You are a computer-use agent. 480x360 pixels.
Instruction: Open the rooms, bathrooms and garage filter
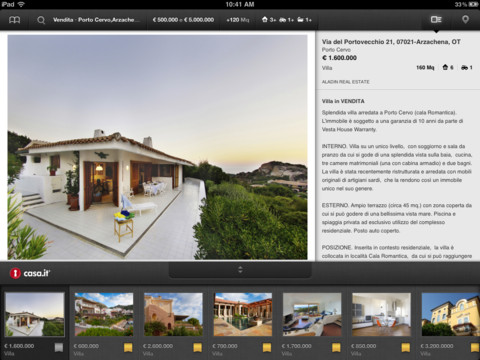pyautogui.click(x=287, y=20)
